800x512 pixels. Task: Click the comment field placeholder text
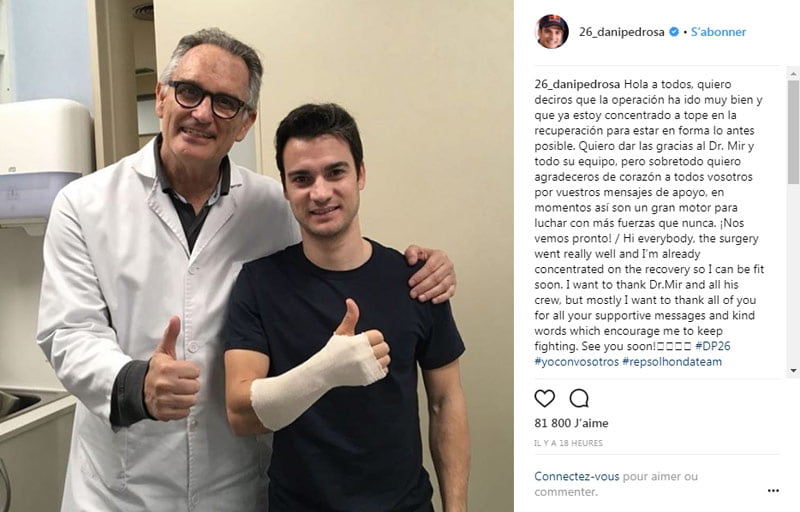click(616, 484)
